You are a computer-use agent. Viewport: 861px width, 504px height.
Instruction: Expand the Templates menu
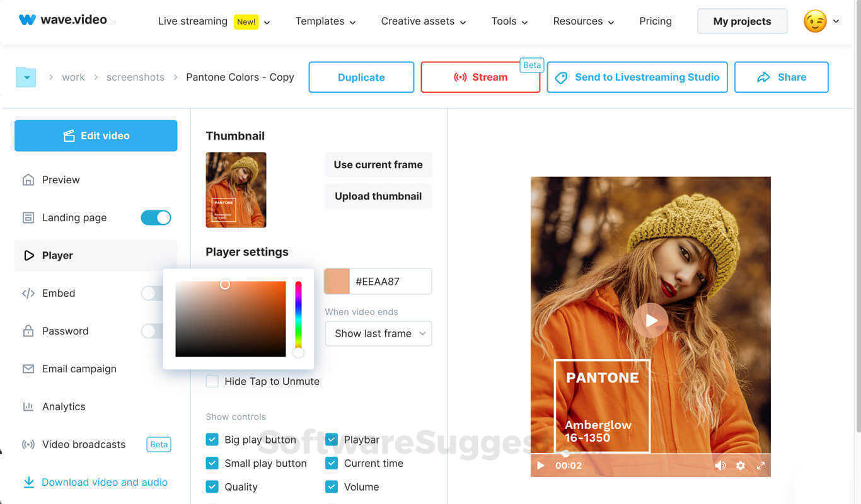326,21
